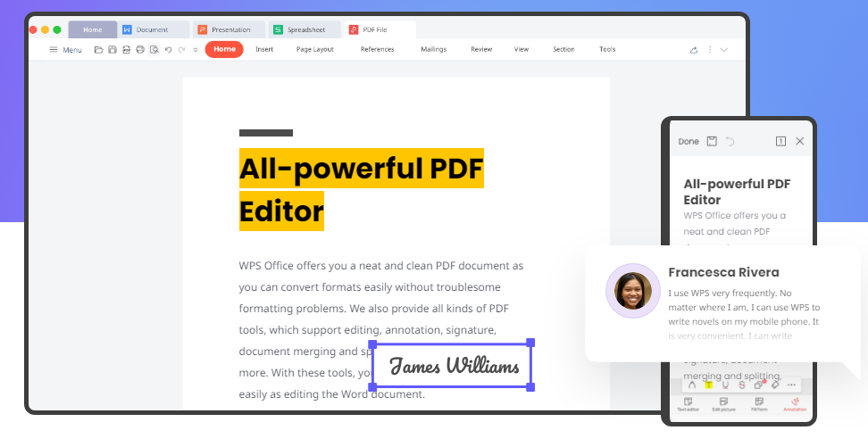Screen dimensions: 868x447
Task: Open the View ribbon tab
Action: (x=522, y=49)
